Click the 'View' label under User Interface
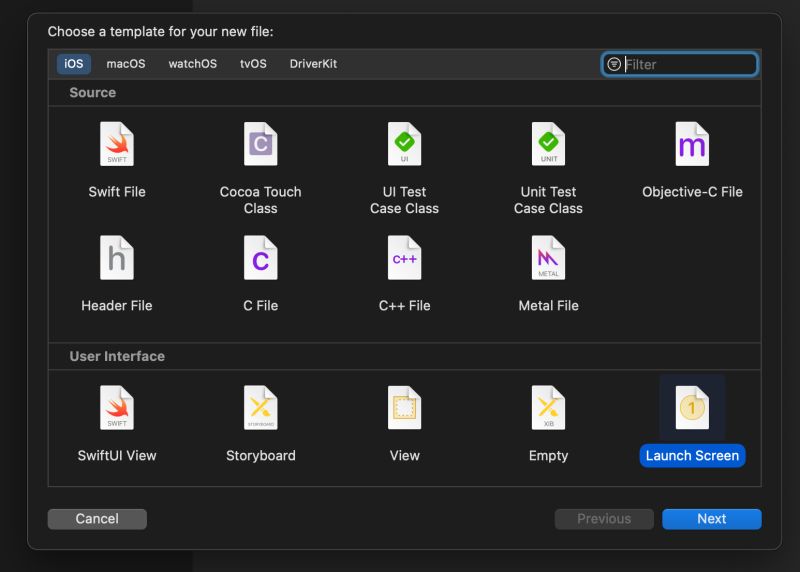Image resolution: width=800 pixels, height=572 pixels. point(405,456)
